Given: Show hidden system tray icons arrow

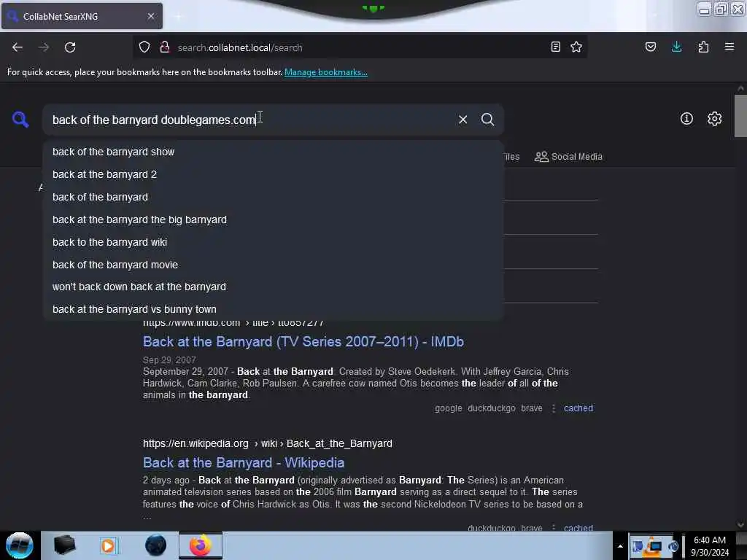Looking at the screenshot, I should (620, 546).
